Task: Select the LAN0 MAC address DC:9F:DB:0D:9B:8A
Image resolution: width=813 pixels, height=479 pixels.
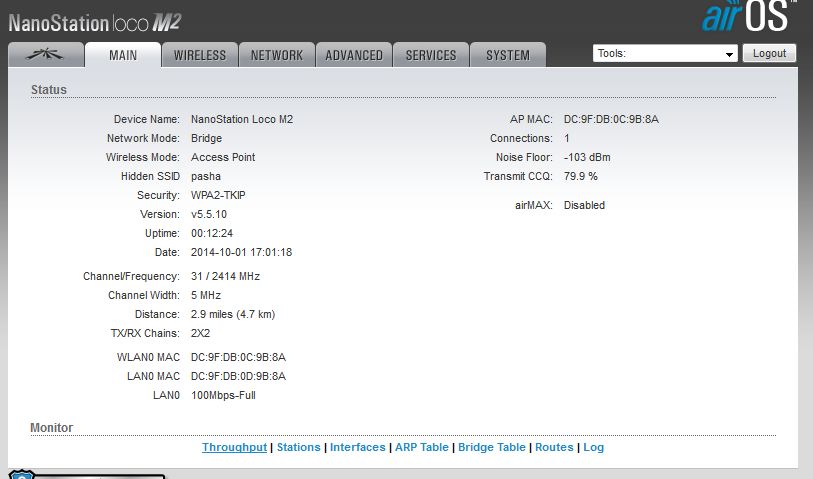Action: coord(239,376)
